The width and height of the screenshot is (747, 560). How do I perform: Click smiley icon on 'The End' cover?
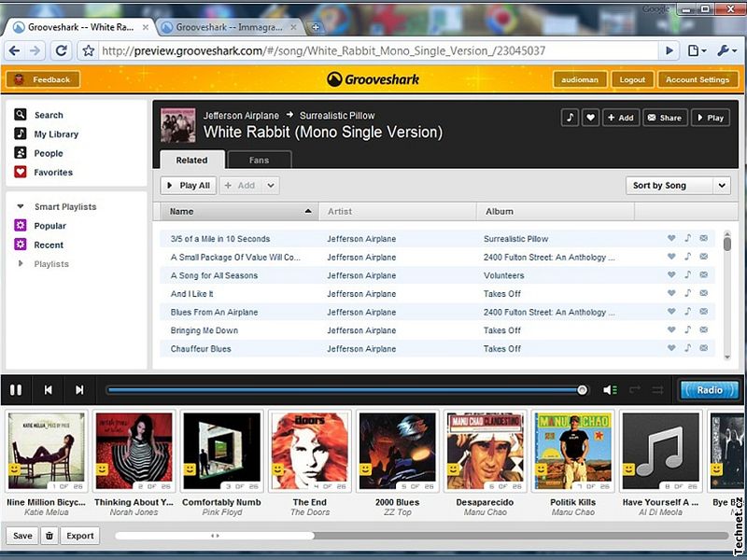click(277, 469)
